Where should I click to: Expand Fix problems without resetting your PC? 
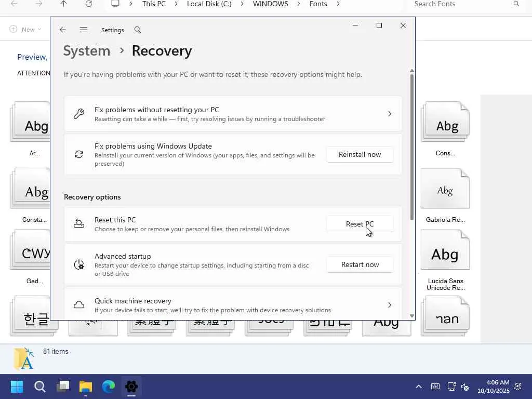[x=390, y=114]
